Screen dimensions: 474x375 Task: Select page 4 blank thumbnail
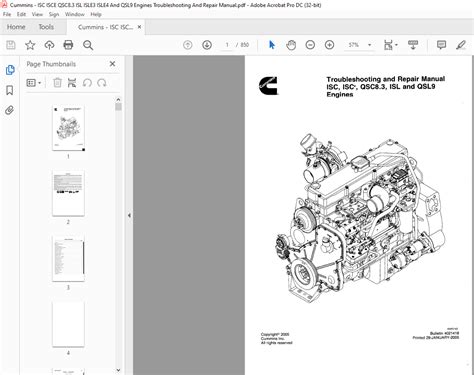(x=68, y=324)
